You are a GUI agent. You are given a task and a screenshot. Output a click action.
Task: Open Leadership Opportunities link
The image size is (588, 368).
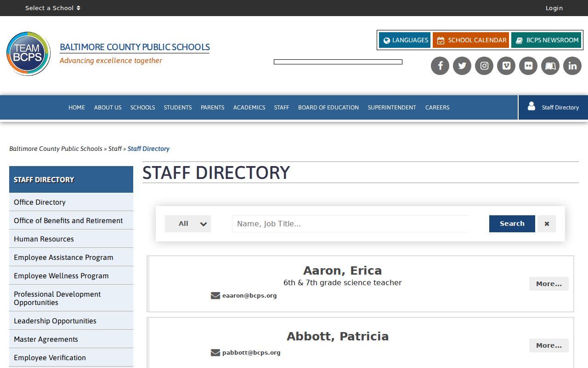click(71, 321)
